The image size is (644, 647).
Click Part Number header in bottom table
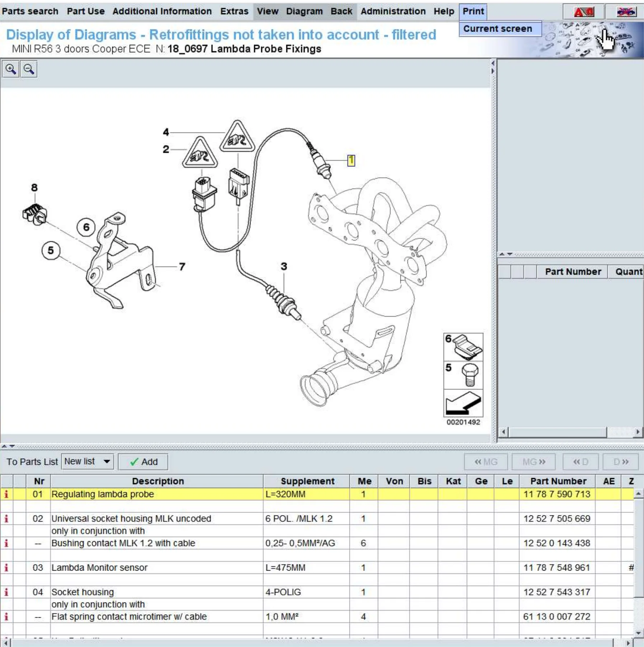coord(558,481)
